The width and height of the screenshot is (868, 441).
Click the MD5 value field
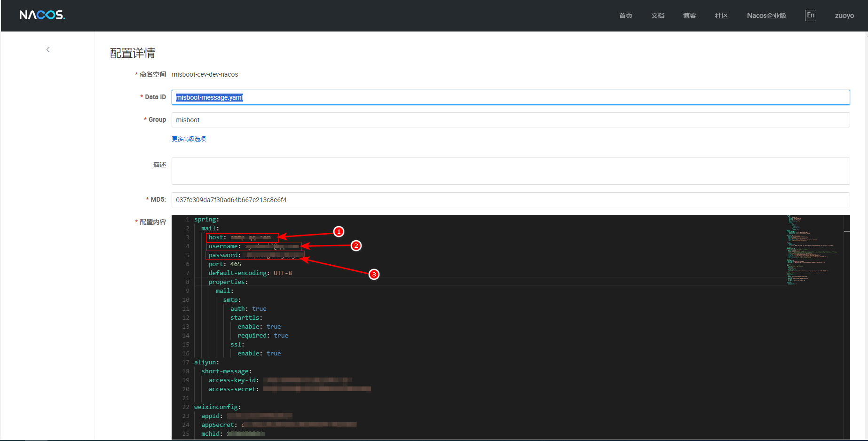[x=511, y=200]
